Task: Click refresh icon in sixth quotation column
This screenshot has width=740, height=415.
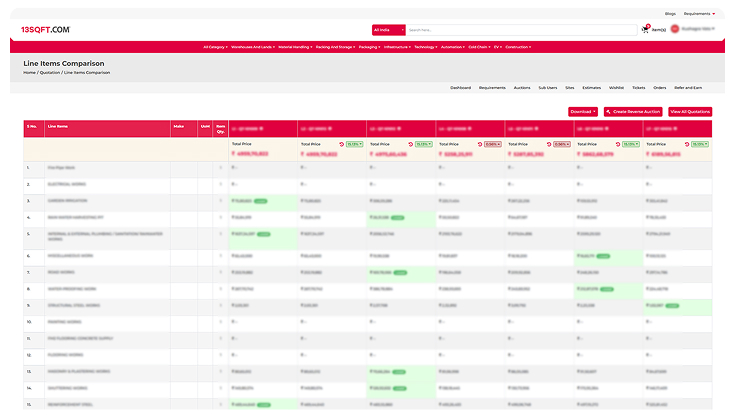Action: 618,144
